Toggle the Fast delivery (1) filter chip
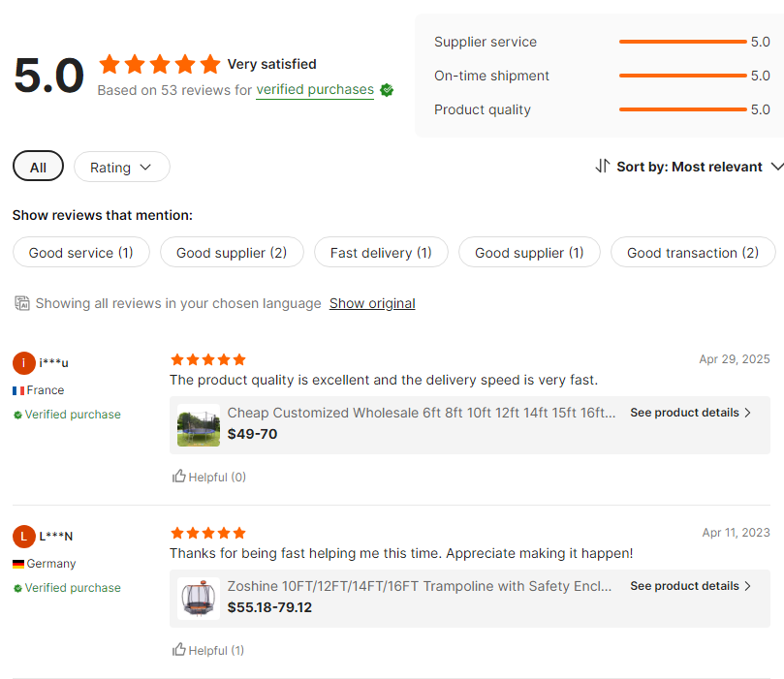The image size is (784, 679). tap(380, 252)
